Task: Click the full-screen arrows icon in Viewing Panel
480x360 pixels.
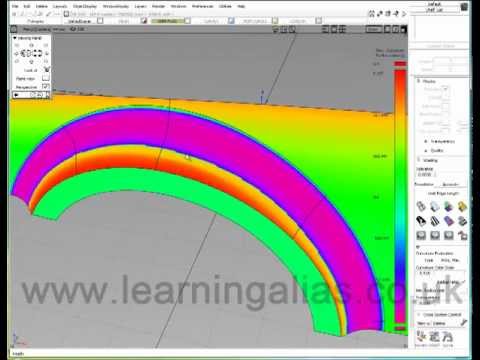Action: point(38,53)
